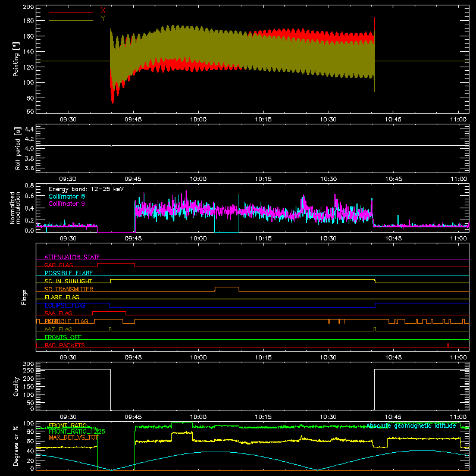Click the red X legend label in Pointing plot
476x476 pixels.
(103, 10)
